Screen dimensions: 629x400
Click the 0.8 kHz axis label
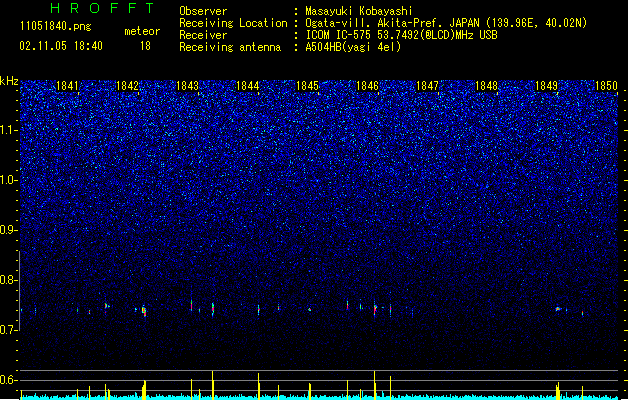pos(9,280)
